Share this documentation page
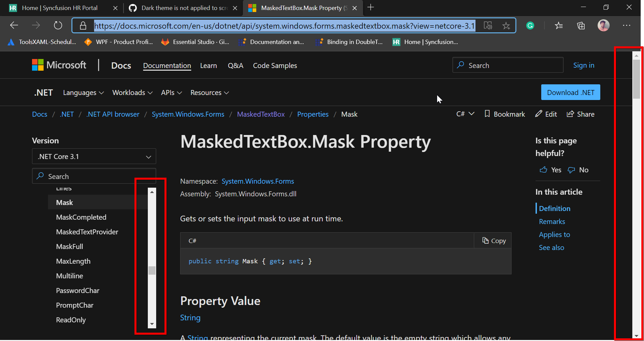Image resolution: width=644 pixels, height=341 pixels. 581,114
